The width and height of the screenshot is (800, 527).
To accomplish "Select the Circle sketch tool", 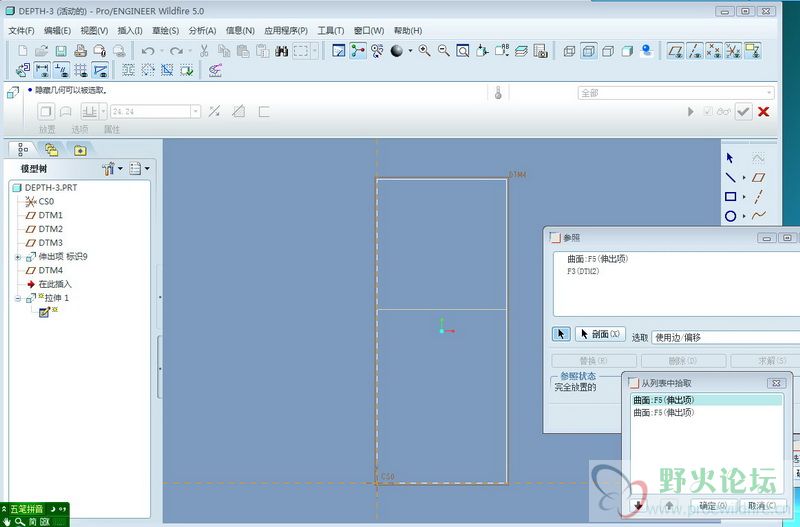I will 731,216.
